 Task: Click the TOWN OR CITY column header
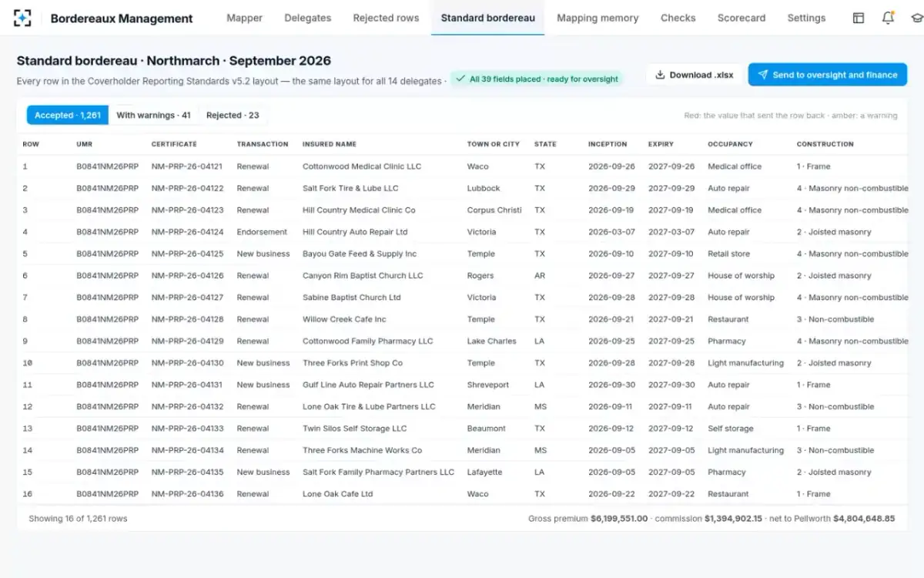494,144
